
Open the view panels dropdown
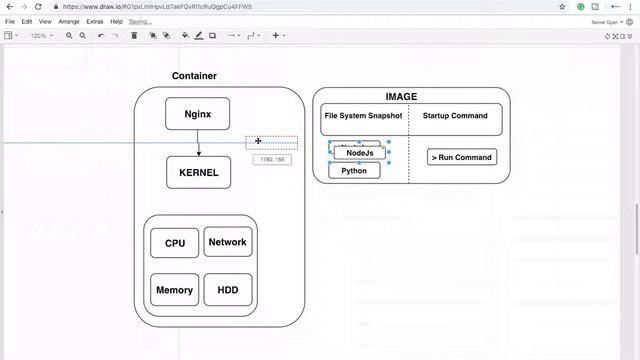click(11, 36)
